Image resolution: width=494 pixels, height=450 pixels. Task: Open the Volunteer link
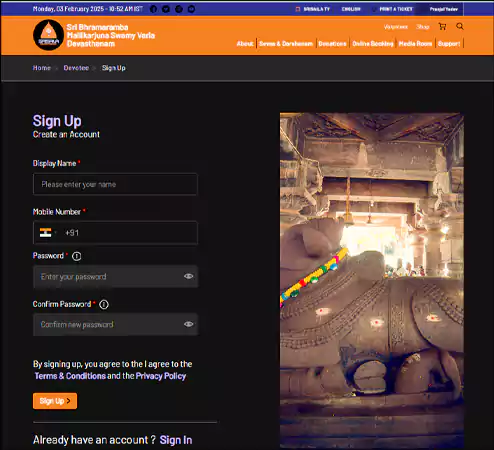396,27
